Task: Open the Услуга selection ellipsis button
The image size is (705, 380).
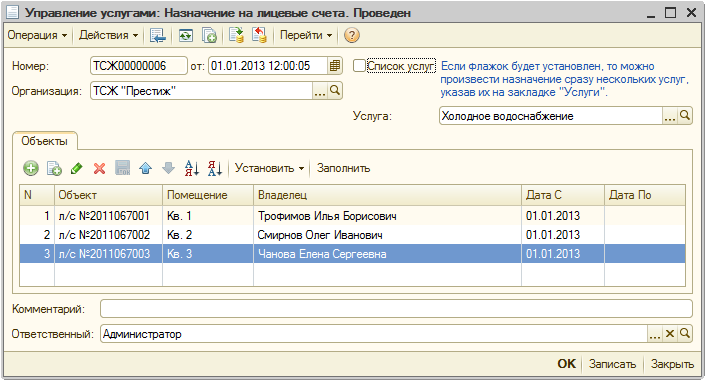Action: tap(670, 116)
